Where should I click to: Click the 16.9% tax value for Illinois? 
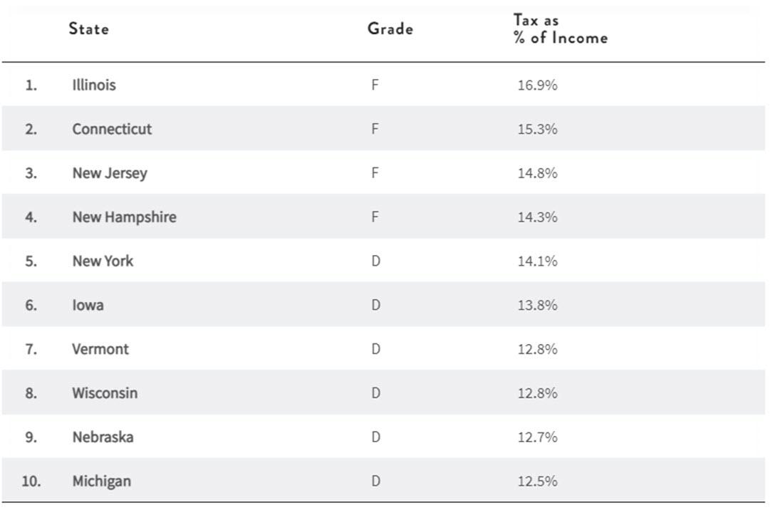pos(537,85)
